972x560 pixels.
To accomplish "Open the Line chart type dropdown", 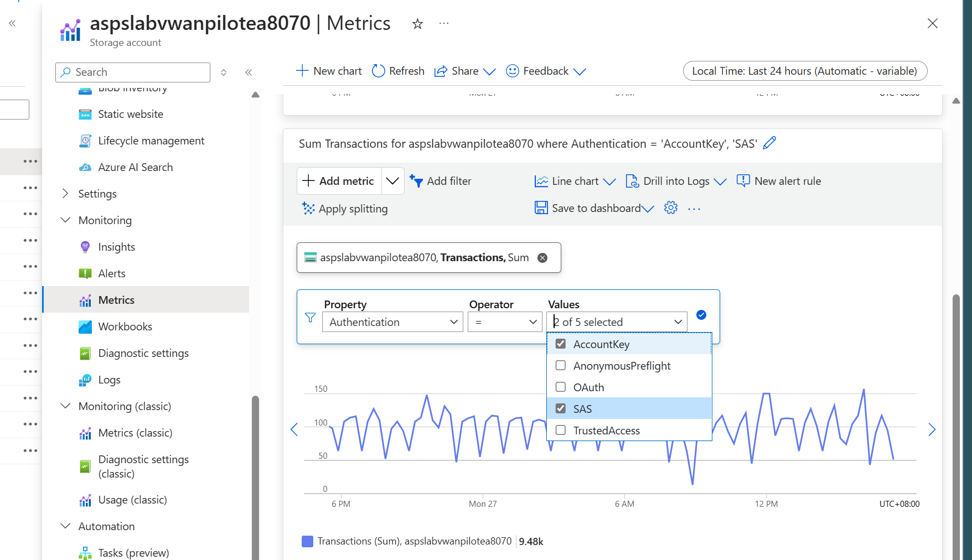I will coord(575,181).
